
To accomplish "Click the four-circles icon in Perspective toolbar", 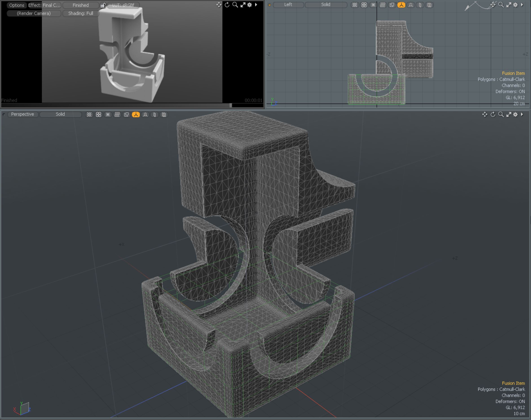I will pyautogui.click(x=99, y=114).
